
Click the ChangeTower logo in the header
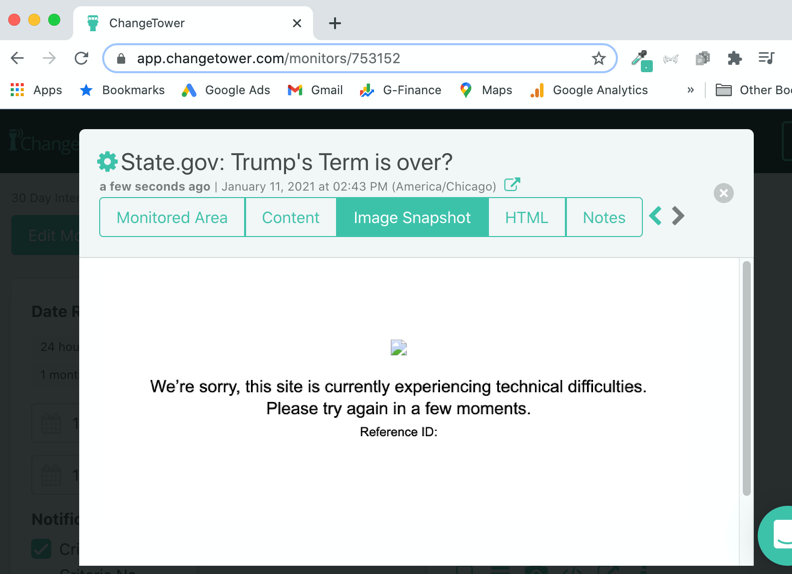(43, 142)
